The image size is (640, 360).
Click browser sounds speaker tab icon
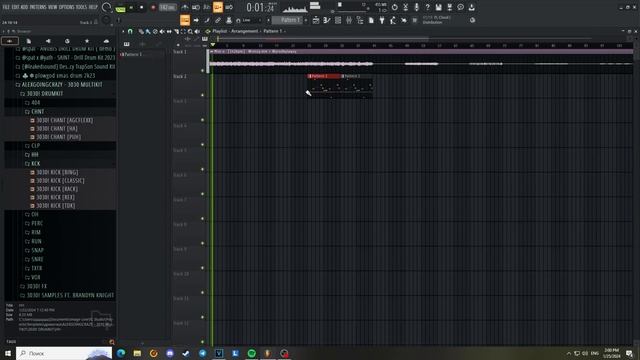[x=48, y=41]
